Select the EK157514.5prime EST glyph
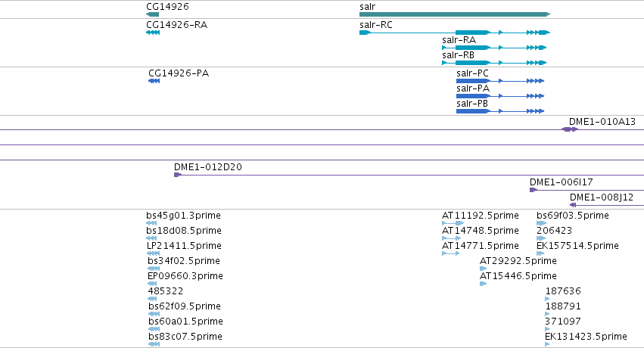644x348 pixels. (x=540, y=253)
